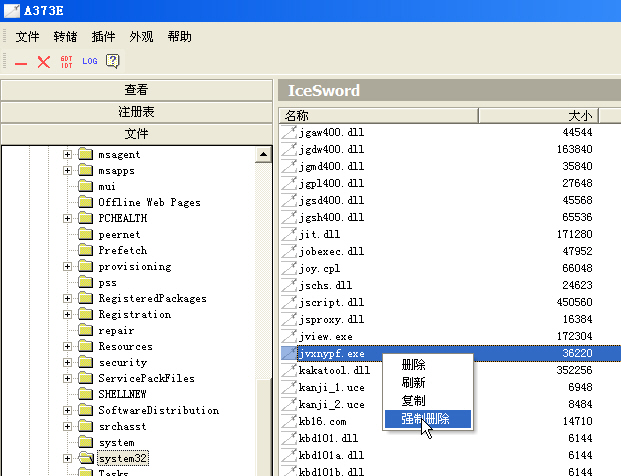Select the pss folder icon
621x476 pixels.
coord(86,282)
